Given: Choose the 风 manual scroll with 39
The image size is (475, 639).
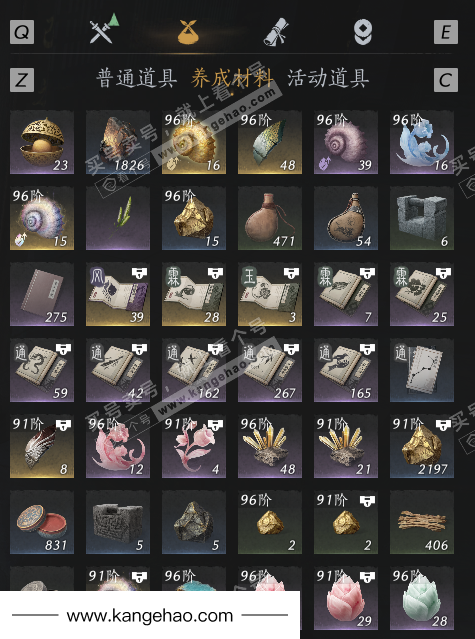Looking at the screenshot, I should pyautogui.click(x=118, y=294).
